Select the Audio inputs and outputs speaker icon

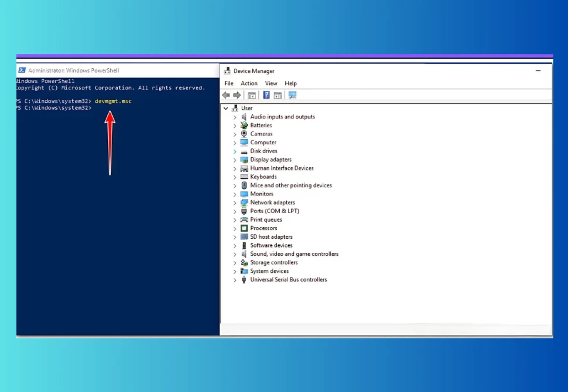point(244,117)
